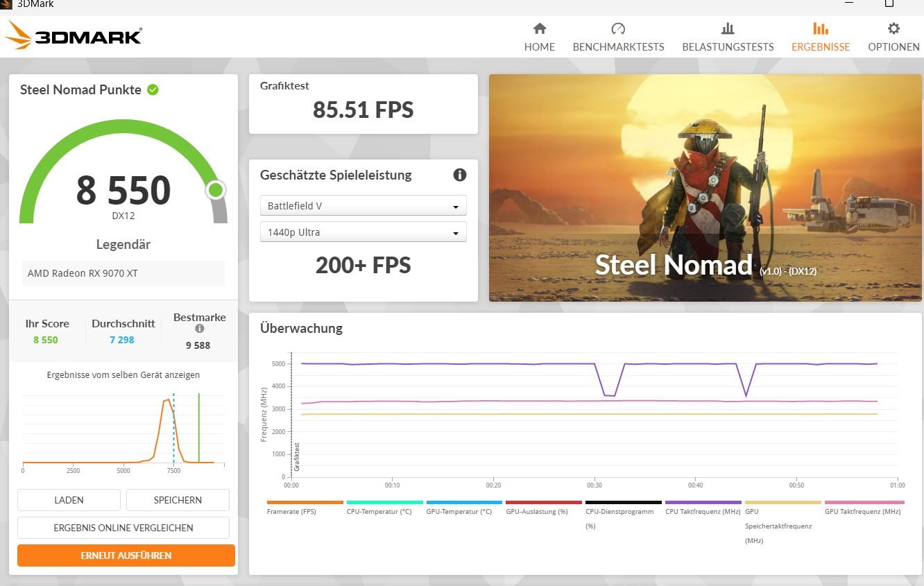Click the large 8 550 score in the gauge
Viewport: 924px width, 586px height.
tap(123, 190)
